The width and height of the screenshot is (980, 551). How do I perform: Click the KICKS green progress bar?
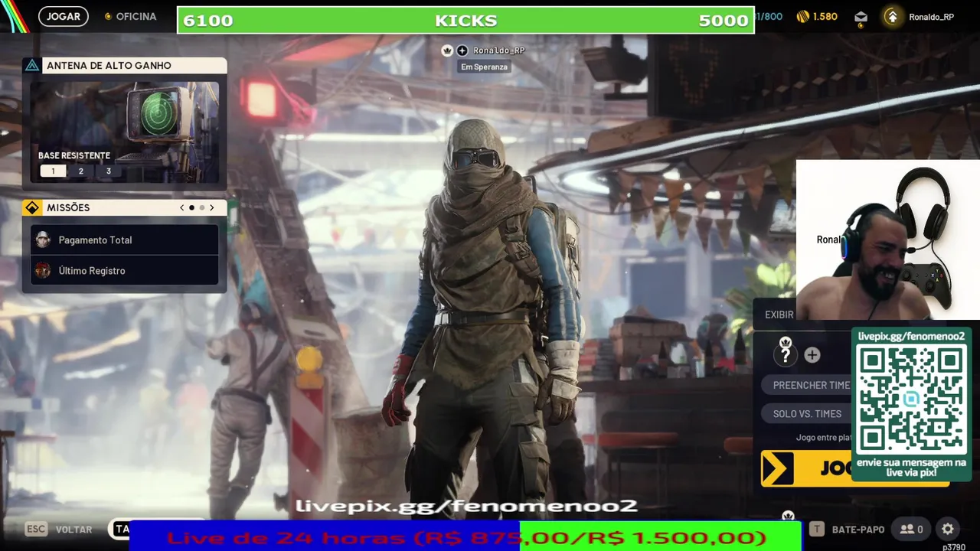[x=465, y=21]
